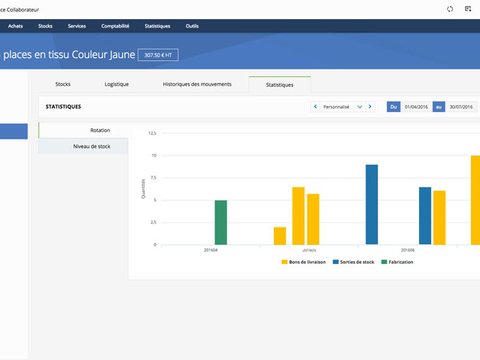
Task: Click the green Fabrication bar for 201604
Action: (221, 222)
